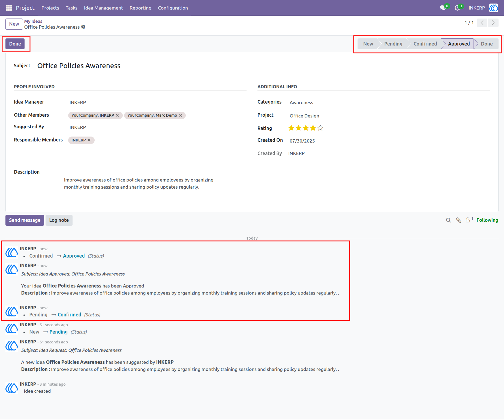The height and width of the screenshot is (420, 504).
Task: Open the activities clock icon
Action: tap(457, 8)
